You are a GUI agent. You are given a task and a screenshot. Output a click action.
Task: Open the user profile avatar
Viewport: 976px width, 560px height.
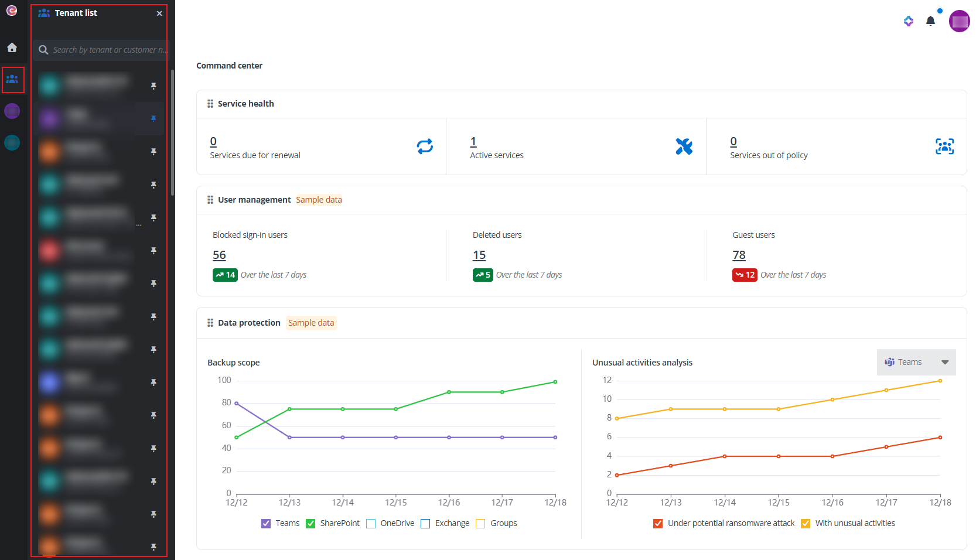click(x=959, y=21)
